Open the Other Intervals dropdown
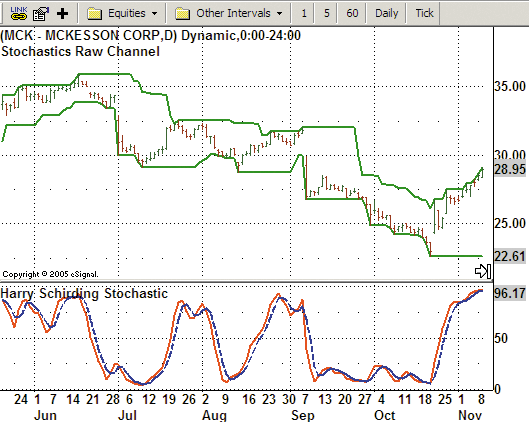 tap(229, 13)
